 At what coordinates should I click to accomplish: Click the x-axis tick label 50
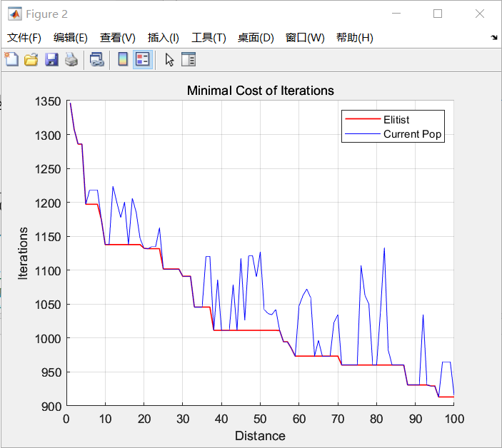(260, 419)
